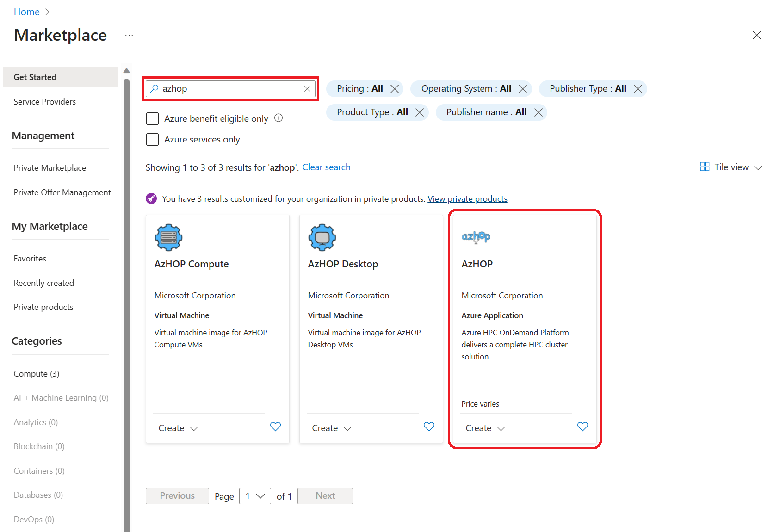The width and height of the screenshot is (780, 532).
Task: Expand Create on AzHOP Compute card
Action: pos(178,428)
